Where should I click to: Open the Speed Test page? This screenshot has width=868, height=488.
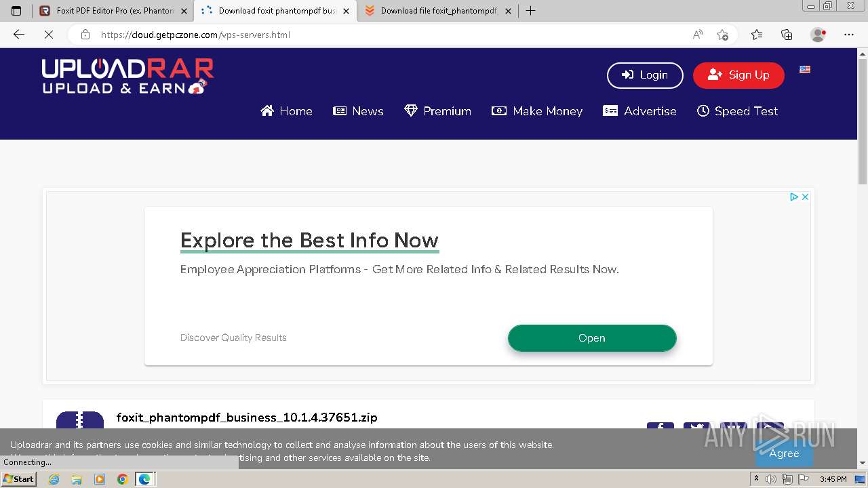[737, 111]
